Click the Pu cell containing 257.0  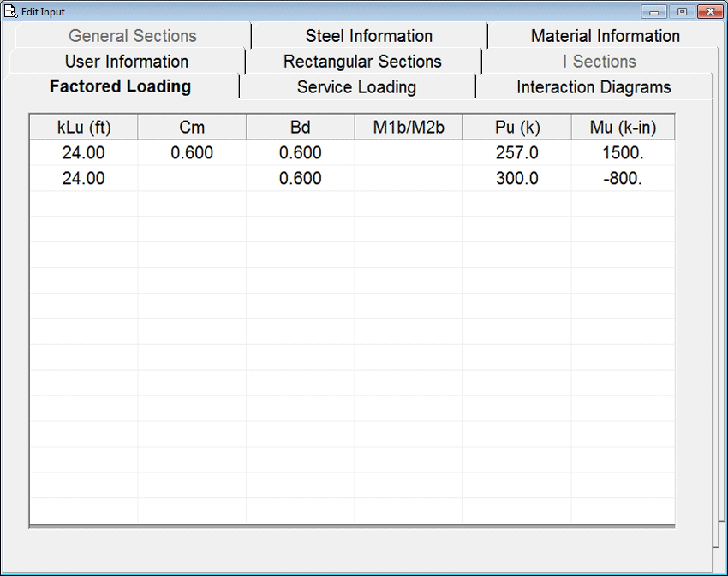[516, 153]
